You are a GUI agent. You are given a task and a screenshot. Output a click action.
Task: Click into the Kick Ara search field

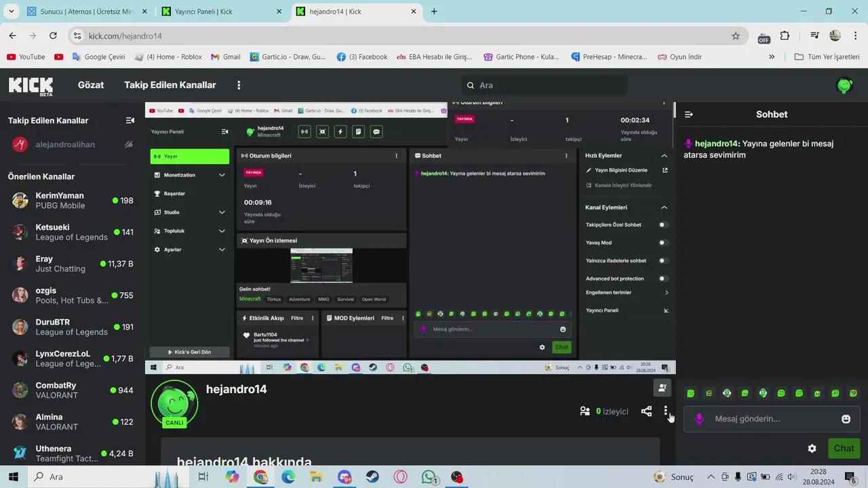[544, 85]
